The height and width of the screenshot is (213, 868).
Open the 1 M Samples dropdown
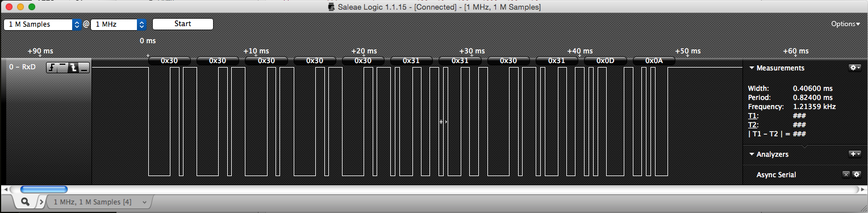pos(43,24)
